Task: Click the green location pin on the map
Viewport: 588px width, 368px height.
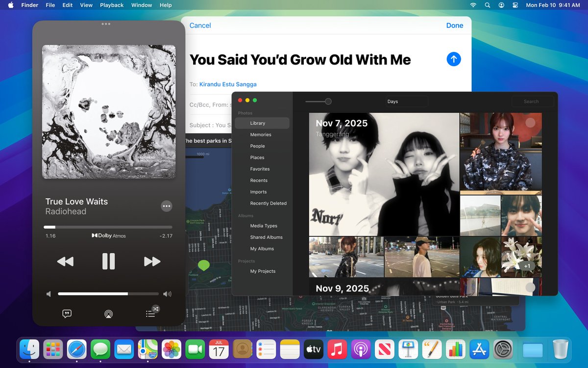Action: click(204, 265)
